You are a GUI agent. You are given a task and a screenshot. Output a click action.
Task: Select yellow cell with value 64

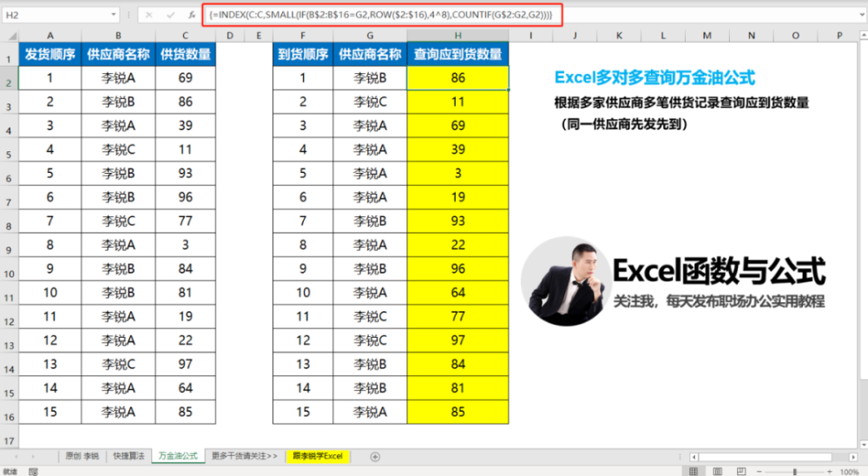[457, 293]
